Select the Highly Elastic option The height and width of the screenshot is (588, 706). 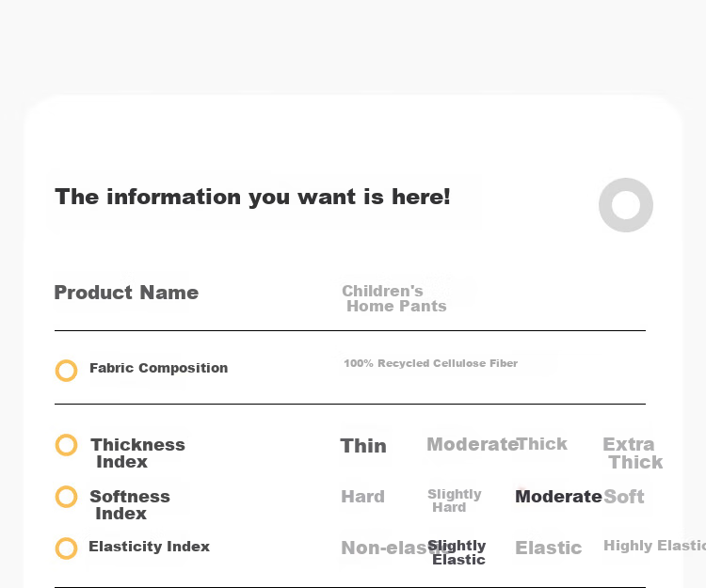(654, 546)
